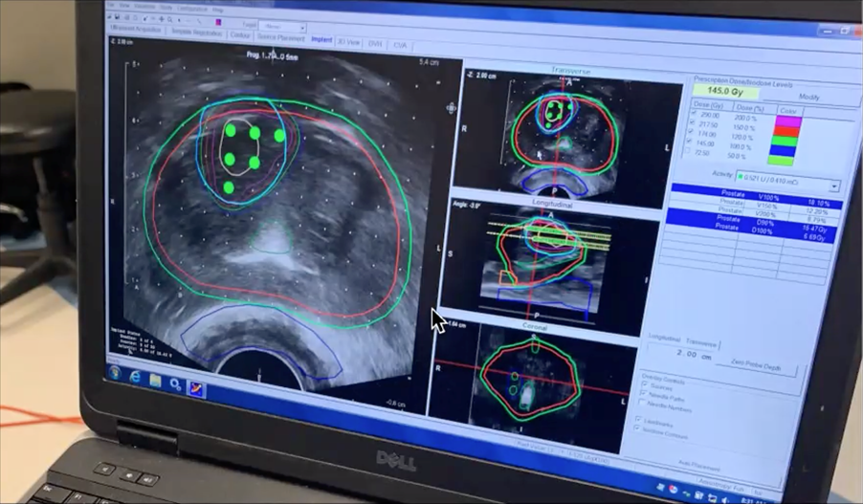Toggle the Needle Paths overlay checkbox

(644, 391)
